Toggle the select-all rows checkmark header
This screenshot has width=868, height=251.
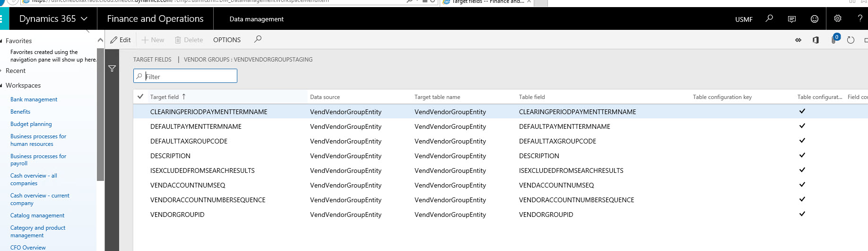140,97
